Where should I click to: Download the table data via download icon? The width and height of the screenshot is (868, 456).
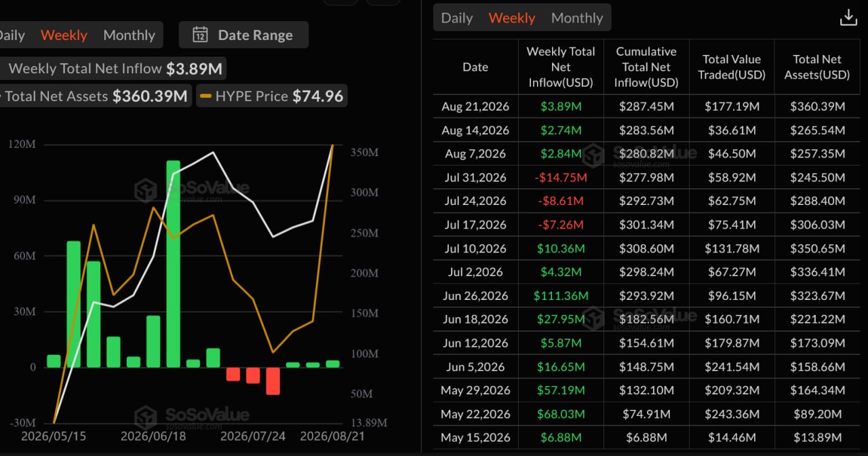[848, 18]
